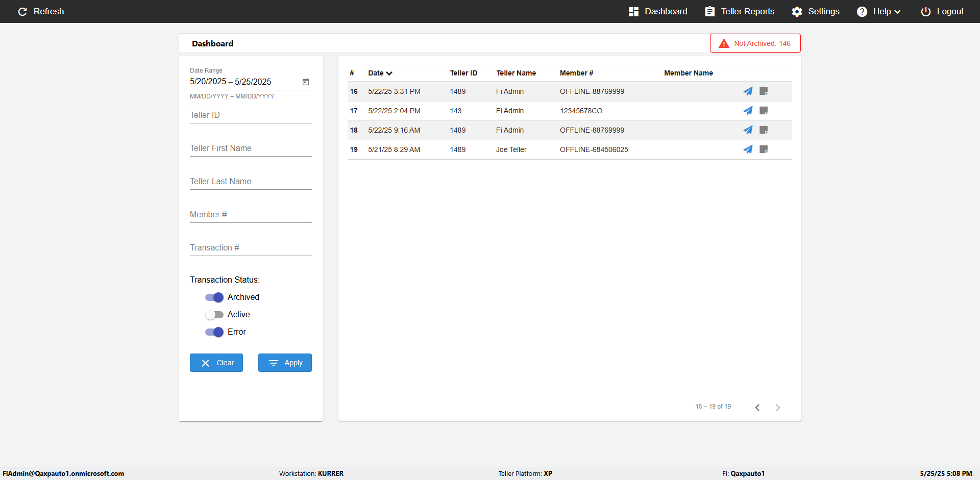Viewport: 980px width, 480px height.
Task: Open Dashboard from the top navigation
Action: coord(658,11)
